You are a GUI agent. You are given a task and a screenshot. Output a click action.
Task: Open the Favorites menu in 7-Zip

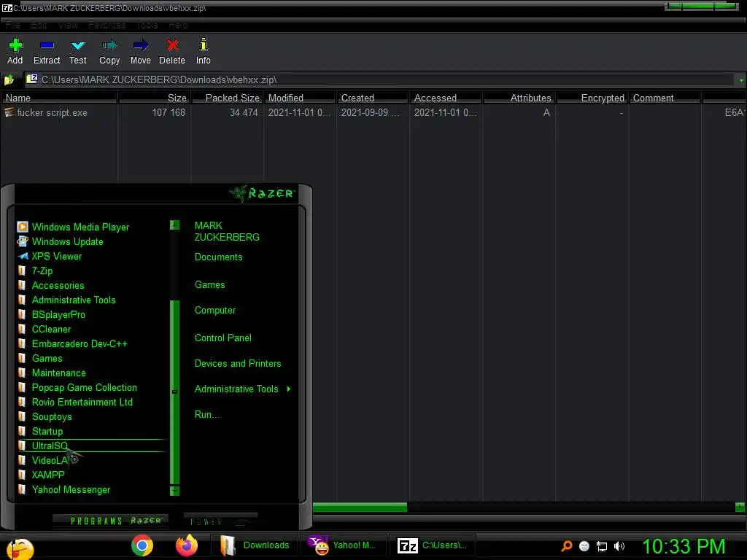coord(107,26)
